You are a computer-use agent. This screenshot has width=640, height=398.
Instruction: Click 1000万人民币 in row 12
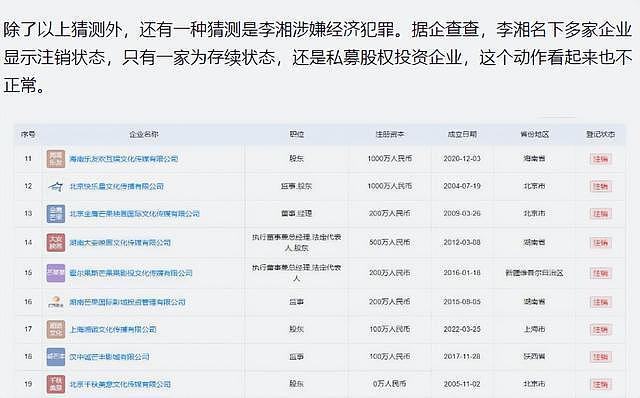390,186
